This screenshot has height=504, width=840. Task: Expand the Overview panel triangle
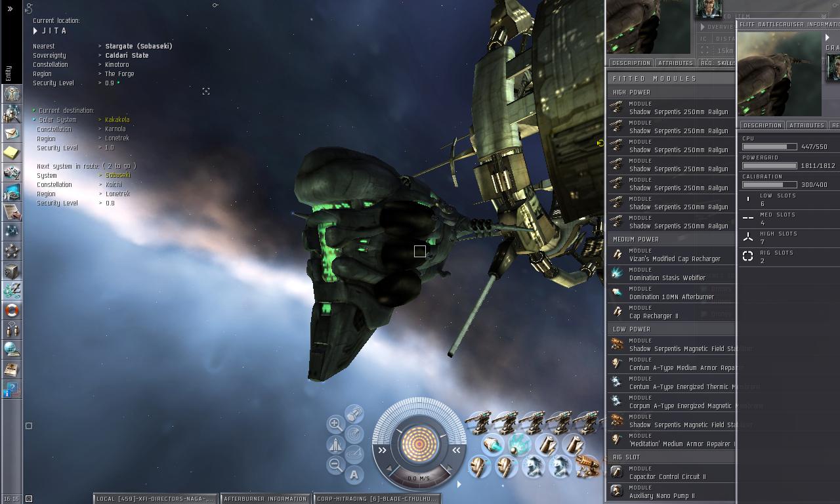click(703, 27)
